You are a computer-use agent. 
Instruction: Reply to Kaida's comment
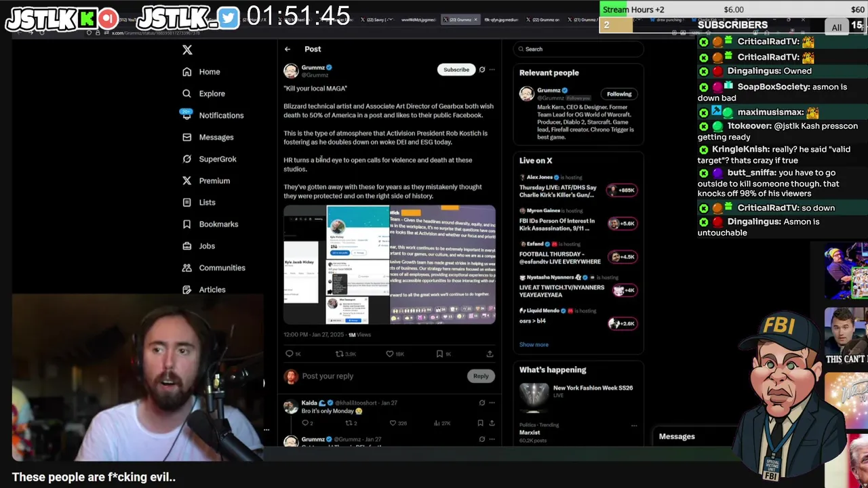point(307,423)
